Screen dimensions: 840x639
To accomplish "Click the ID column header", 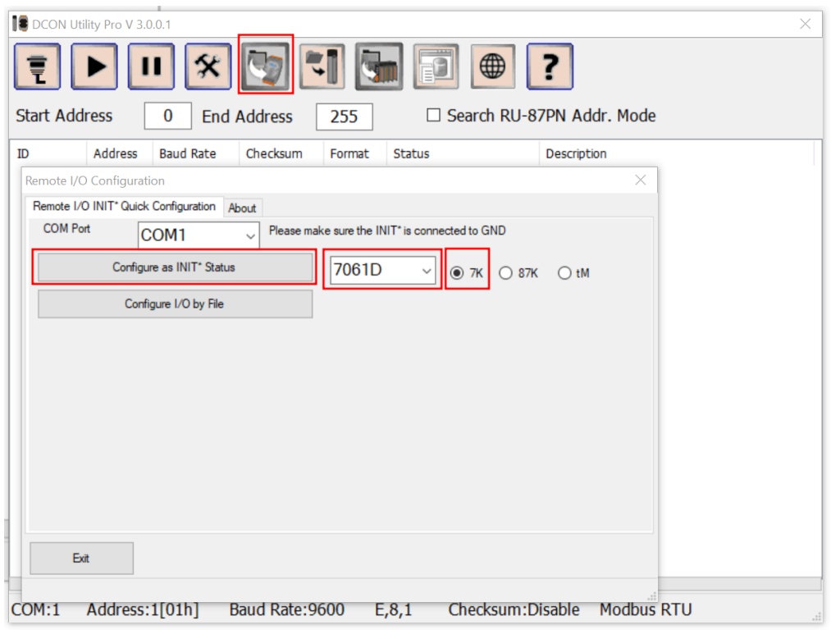I will pos(48,153).
